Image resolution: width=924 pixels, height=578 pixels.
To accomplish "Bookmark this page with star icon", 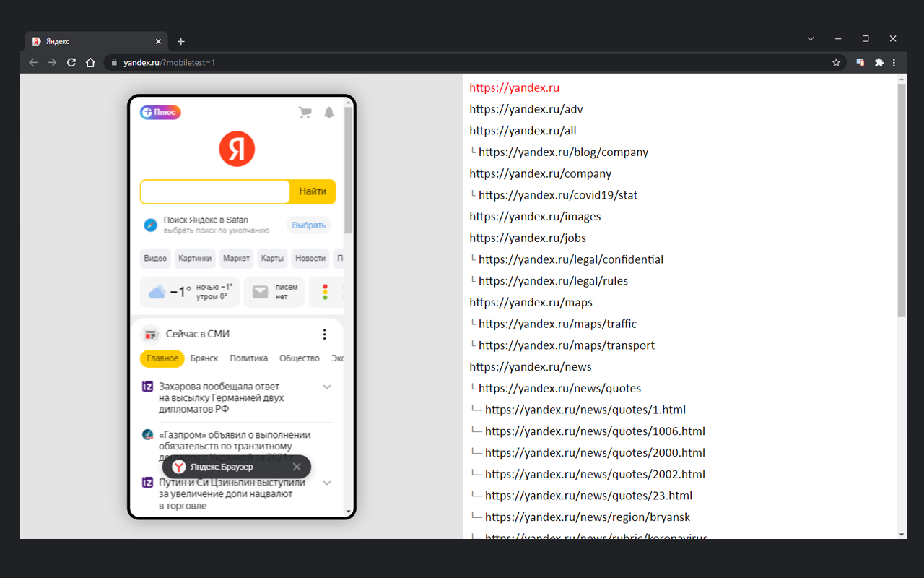I will [836, 63].
